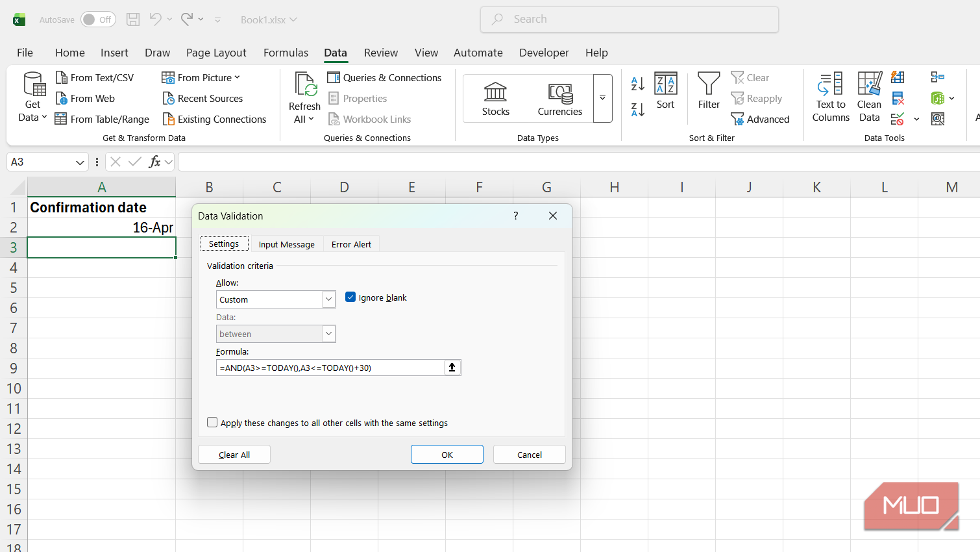Open the Allow dropdown
Screen dimensions: 980x552
328,299
